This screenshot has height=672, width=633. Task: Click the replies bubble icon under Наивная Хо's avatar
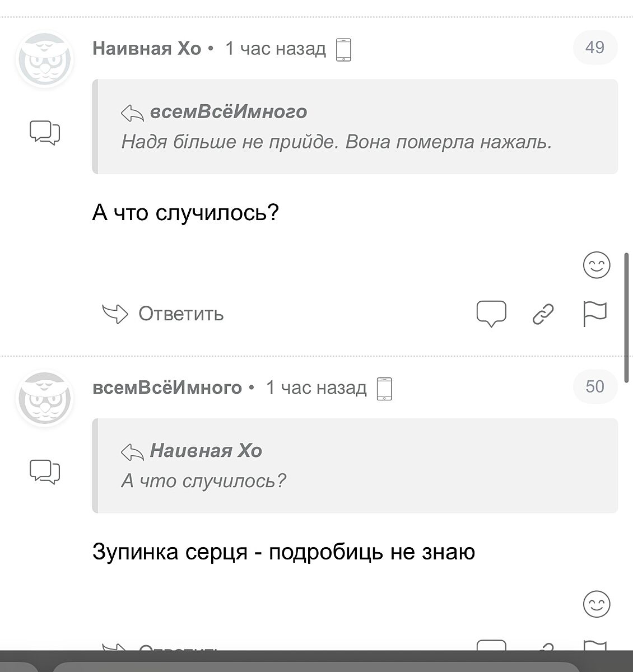click(45, 133)
